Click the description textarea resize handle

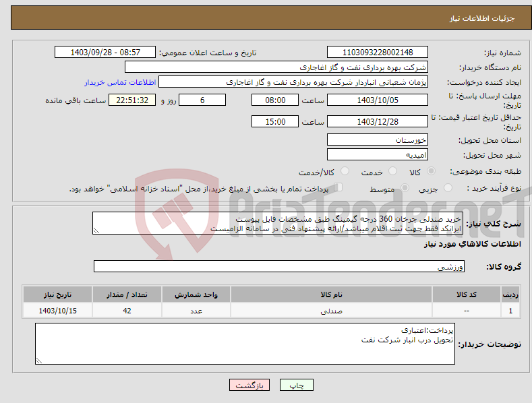[96, 230]
